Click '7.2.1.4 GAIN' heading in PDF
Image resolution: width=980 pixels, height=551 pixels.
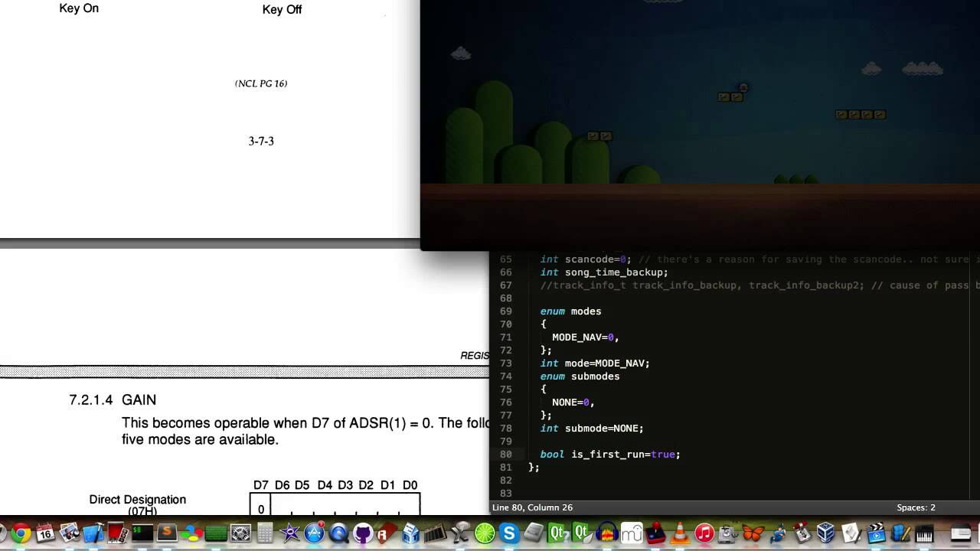point(113,400)
